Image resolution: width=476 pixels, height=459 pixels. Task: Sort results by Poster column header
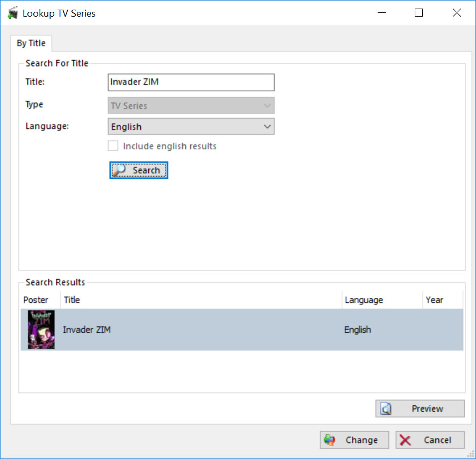click(41, 300)
